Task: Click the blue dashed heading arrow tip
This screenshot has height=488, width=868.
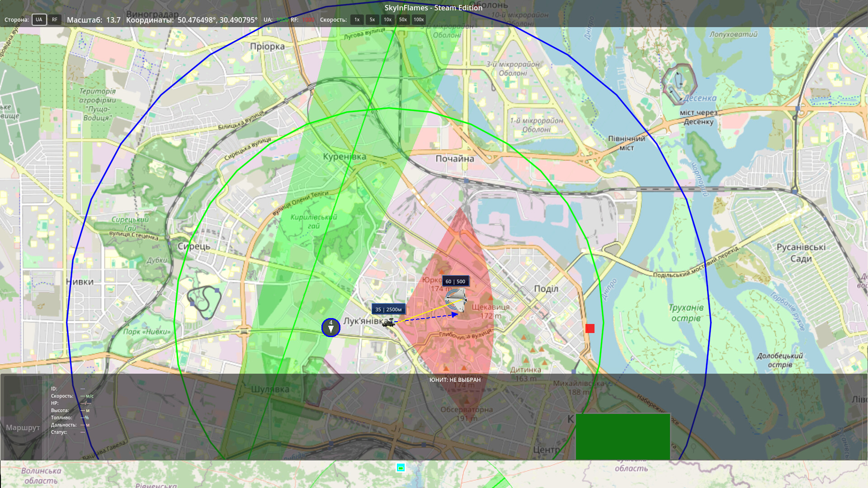Action: (455, 314)
